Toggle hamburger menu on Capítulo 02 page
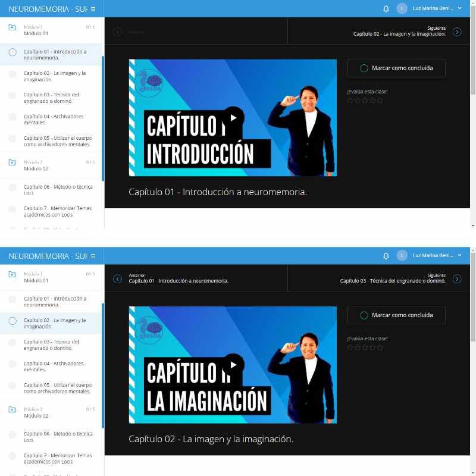The height and width of the screenshot is (476, 476). [93, 256]
